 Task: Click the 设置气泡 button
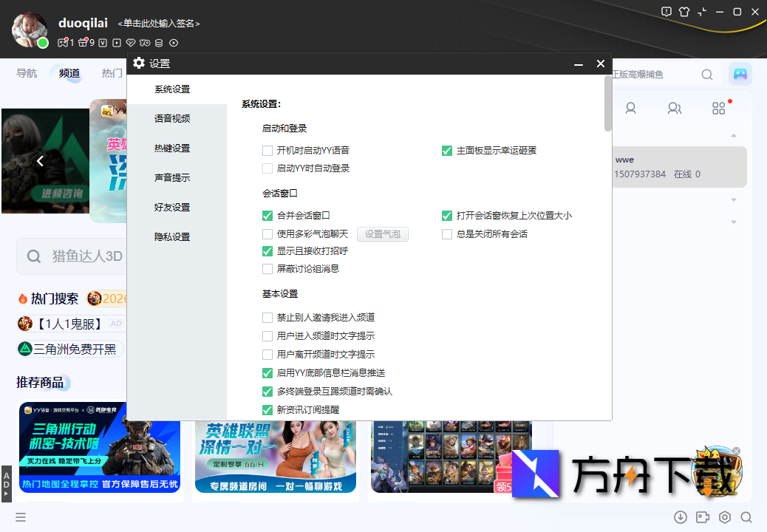point(382,233)
